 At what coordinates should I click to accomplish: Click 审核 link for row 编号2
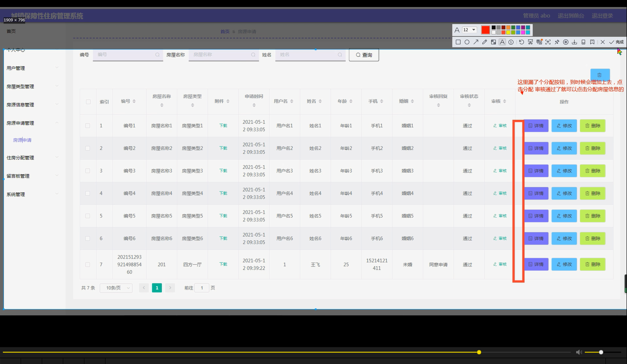(500, 148)
